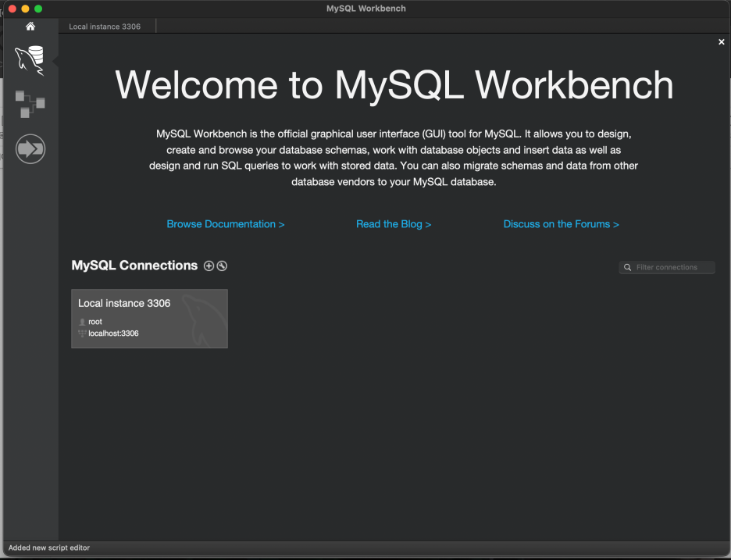731x560 pixels.
Task: Open the Models view sidebar icon
Action: tap(30, 104)
